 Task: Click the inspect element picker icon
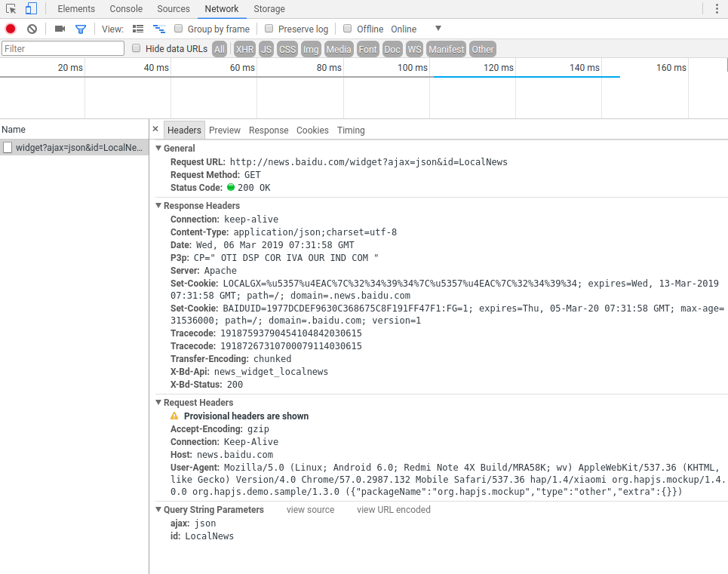click(x=11, y=9)
